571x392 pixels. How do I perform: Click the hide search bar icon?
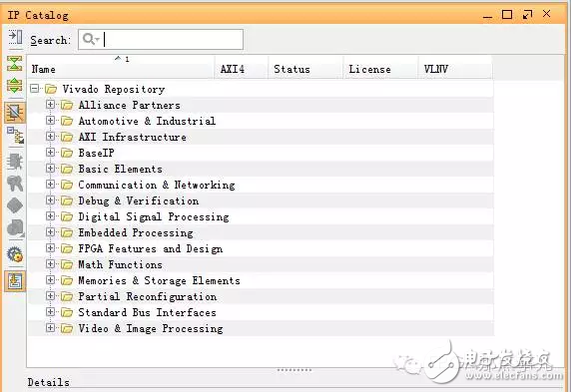pyautogui.click(x=15, y=37)
